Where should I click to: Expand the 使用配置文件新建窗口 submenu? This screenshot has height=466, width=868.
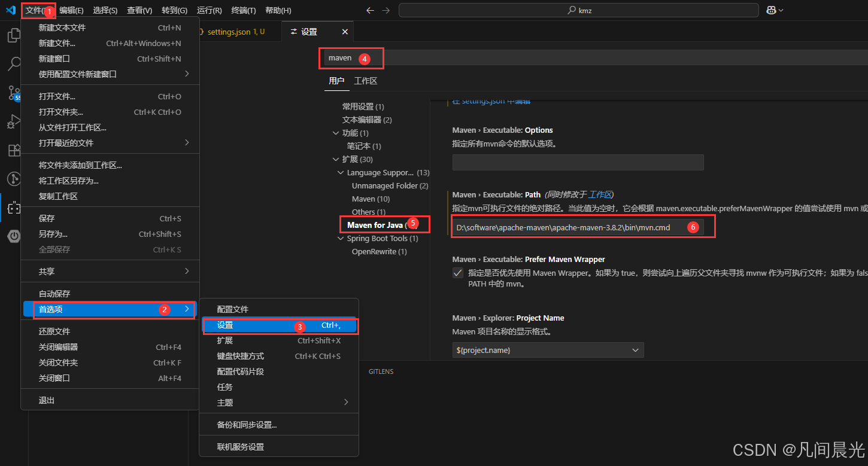(x=110, y=74)
